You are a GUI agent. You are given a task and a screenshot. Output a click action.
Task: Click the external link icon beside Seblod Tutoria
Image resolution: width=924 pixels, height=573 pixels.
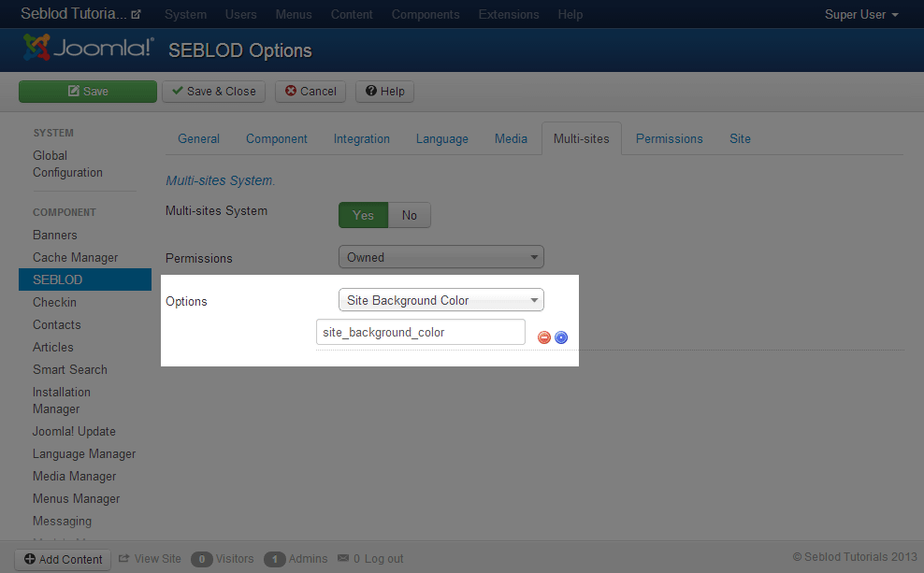click(x=137, y=14)
